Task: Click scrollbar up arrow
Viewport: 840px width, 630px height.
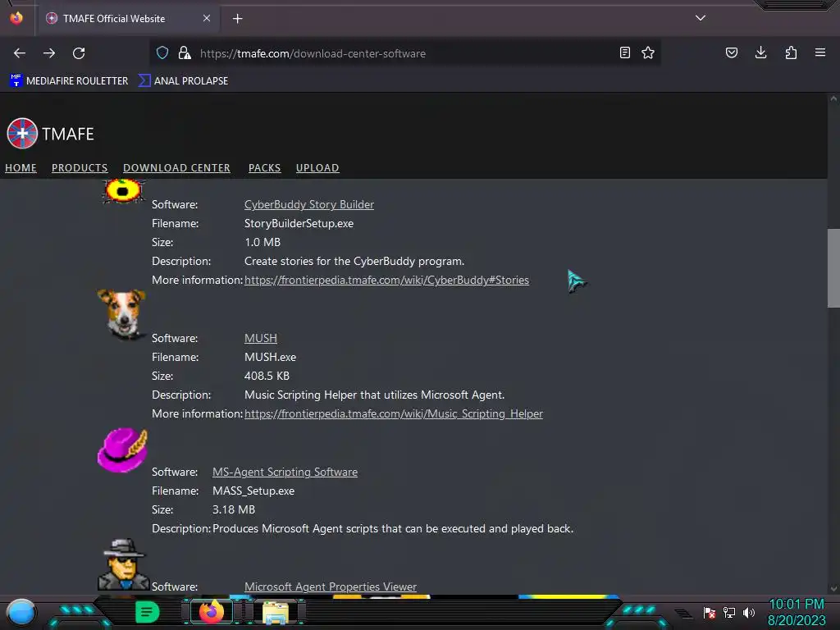Action: [833, 98]
